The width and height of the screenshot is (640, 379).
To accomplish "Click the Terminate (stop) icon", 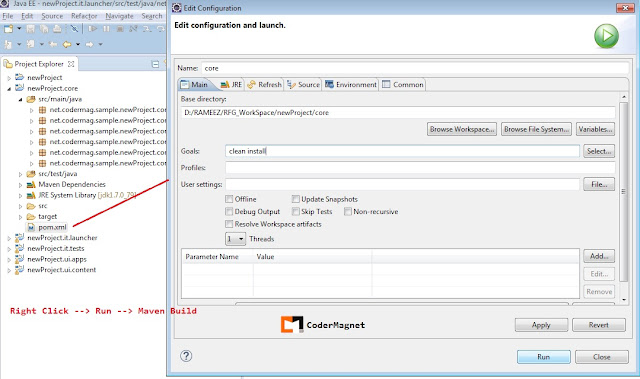I will [x=120, y=29].
